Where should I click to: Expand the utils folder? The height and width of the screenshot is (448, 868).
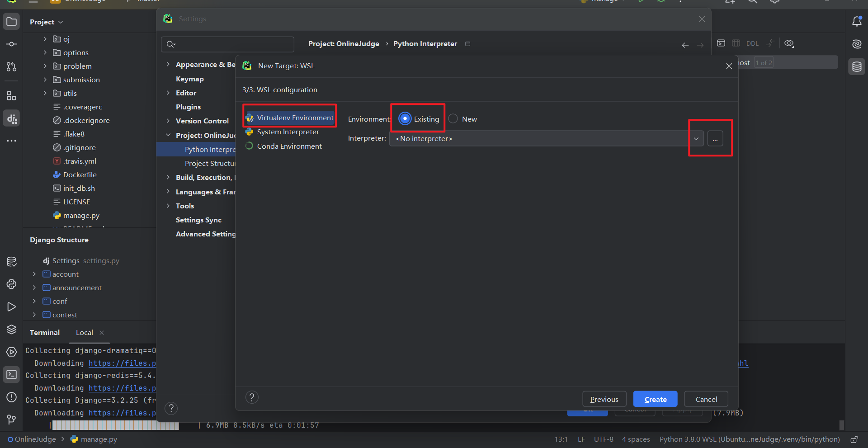(x=45, y=93)
